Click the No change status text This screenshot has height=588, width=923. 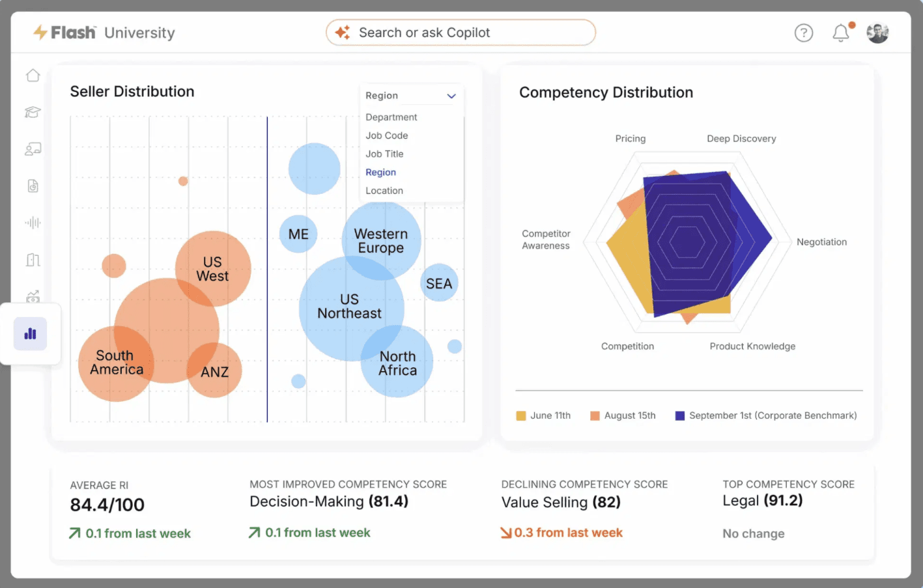pyautogui.click(x=754, y=533)
